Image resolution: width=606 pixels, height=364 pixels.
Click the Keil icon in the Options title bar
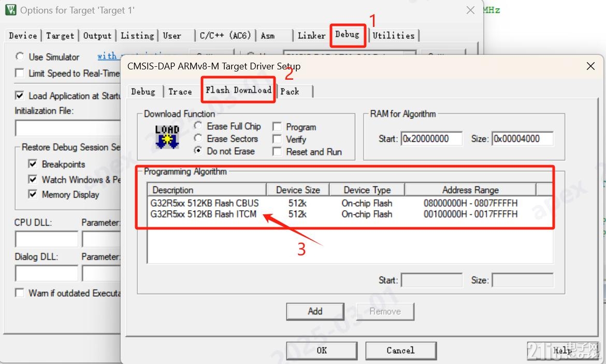[x=11, y=10]
